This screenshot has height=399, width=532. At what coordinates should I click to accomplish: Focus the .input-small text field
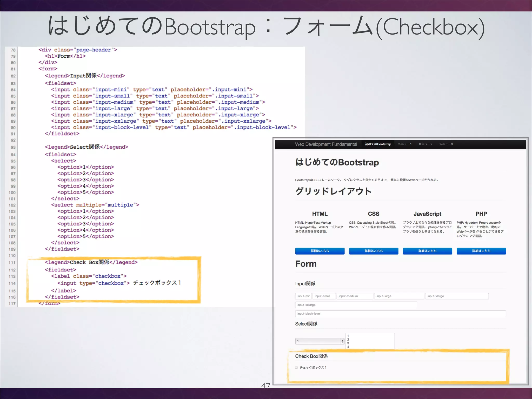point(324,296)
